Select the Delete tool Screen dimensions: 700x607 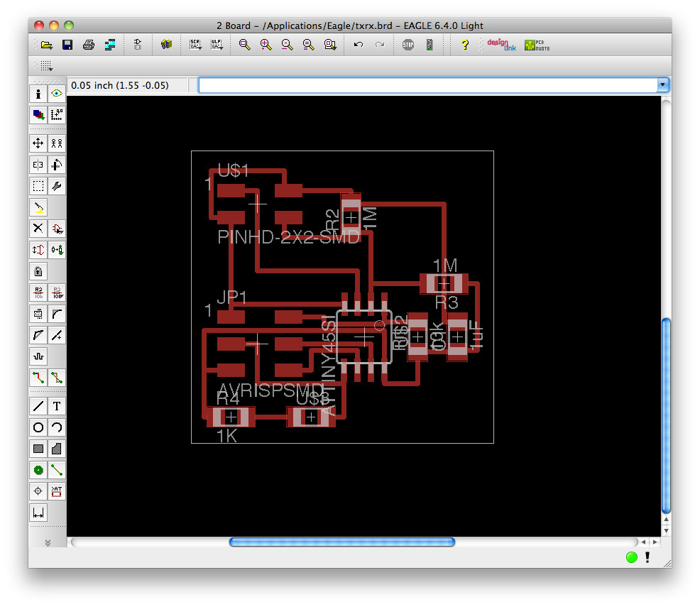click(38, 229)
